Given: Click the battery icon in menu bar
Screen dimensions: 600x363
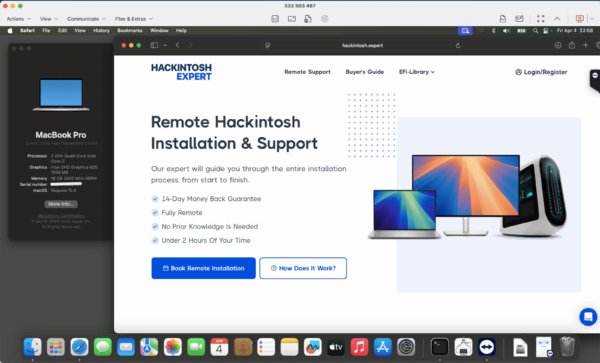Looking at the screenshot, I should (x=522, y=31).
